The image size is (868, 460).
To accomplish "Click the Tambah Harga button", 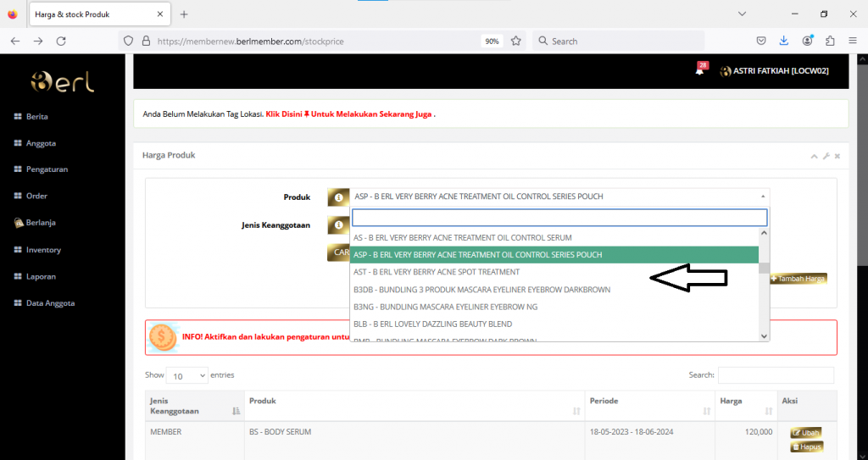I will click(x=798, y=279).
